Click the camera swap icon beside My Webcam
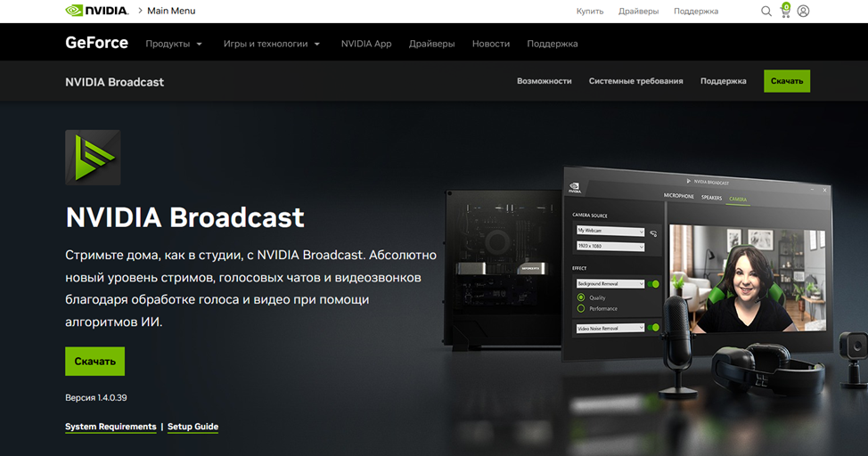This screenshot has height=456, width=868. [x=653, y=233]
